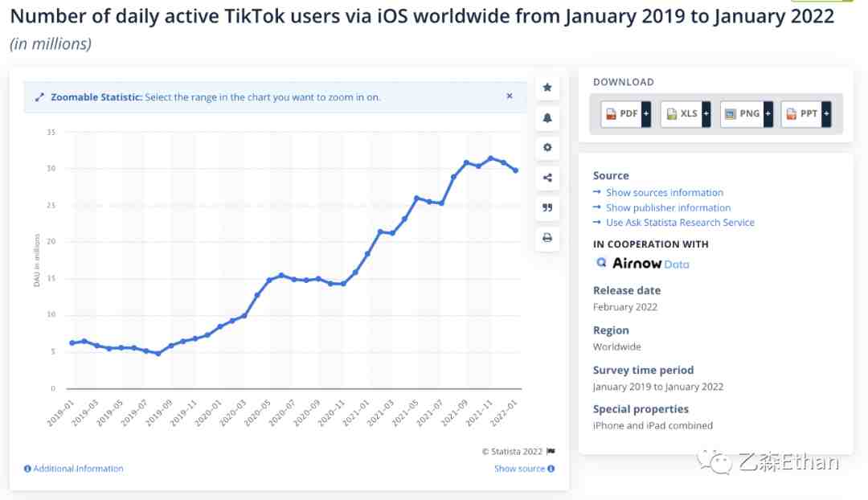
Task: Click the Worldwide region text
Action: click(616, 346)
